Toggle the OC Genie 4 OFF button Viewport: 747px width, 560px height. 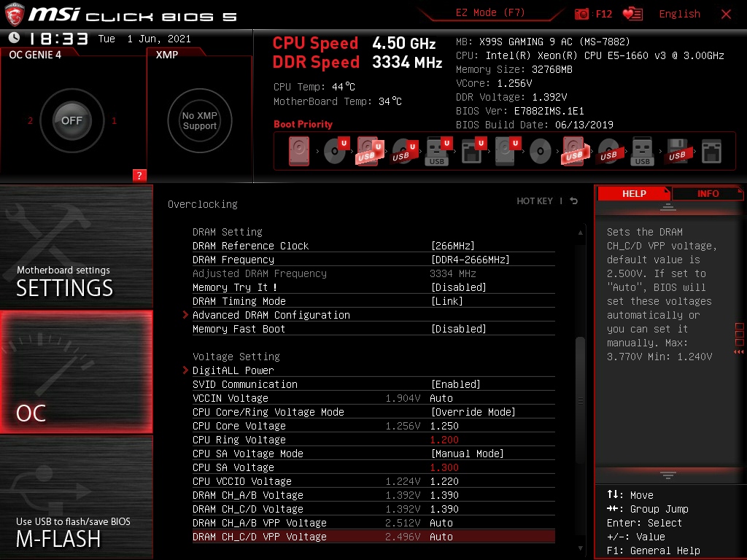click(x=71, y=120)
